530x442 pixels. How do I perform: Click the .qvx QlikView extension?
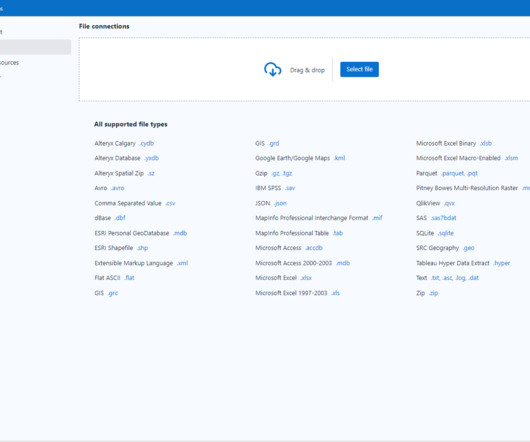pyautogui.click(x=449, y=203)
